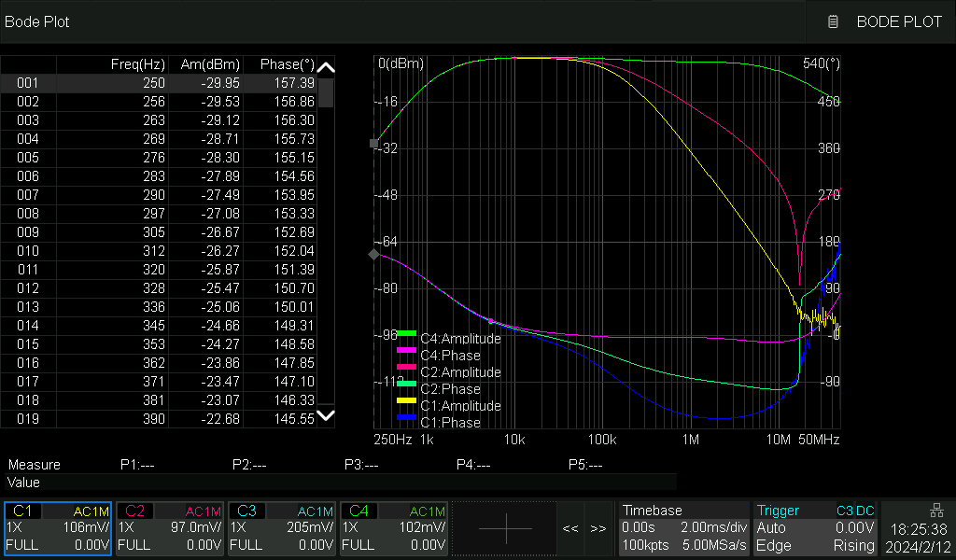Click the table scroll-up arrow
This screenshot has height=560, width=956.
tap(326, 67)
